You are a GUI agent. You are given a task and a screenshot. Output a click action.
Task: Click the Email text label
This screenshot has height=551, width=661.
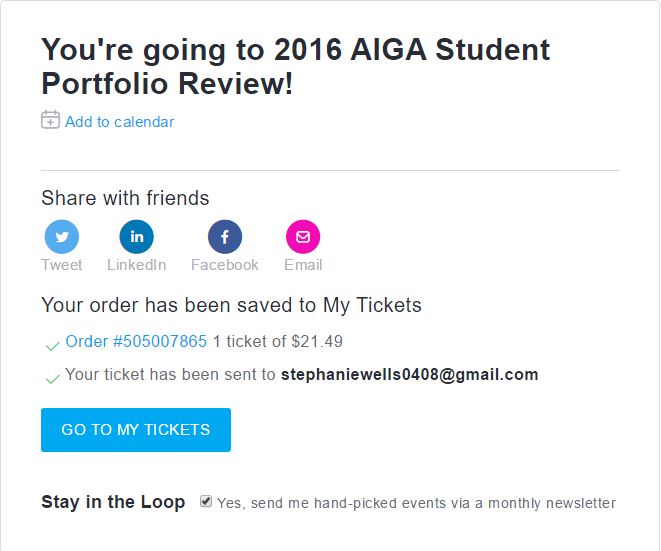point(303,265)
